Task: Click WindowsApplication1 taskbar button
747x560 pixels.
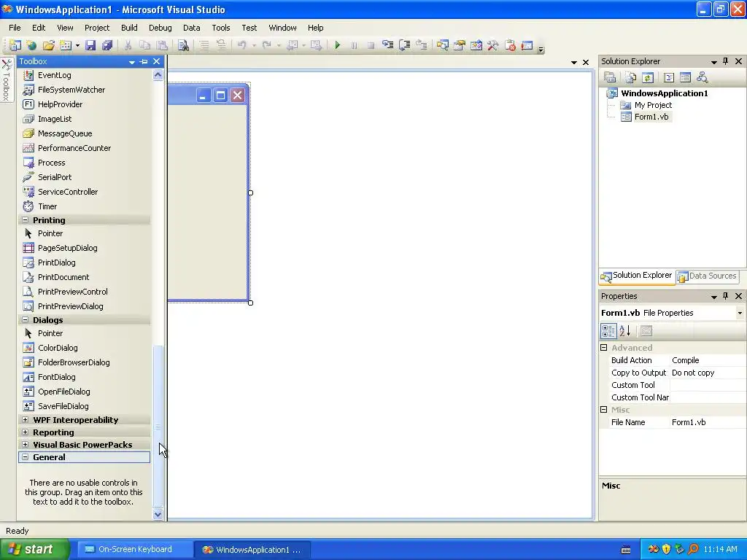Action: (252, 550)
